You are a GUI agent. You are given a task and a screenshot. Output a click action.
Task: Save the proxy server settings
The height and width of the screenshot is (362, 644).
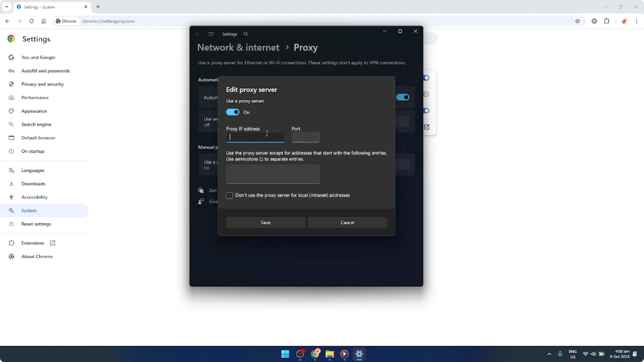tap(265, 222)
